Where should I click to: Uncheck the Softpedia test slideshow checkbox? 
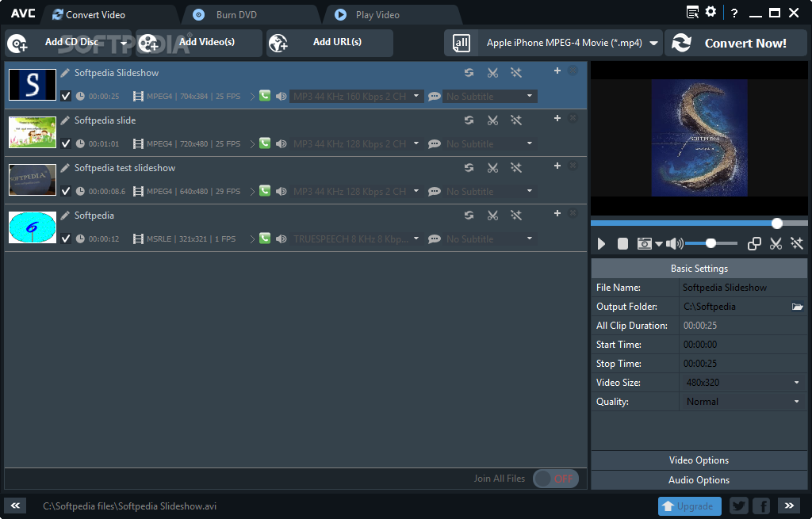[66, 192]
